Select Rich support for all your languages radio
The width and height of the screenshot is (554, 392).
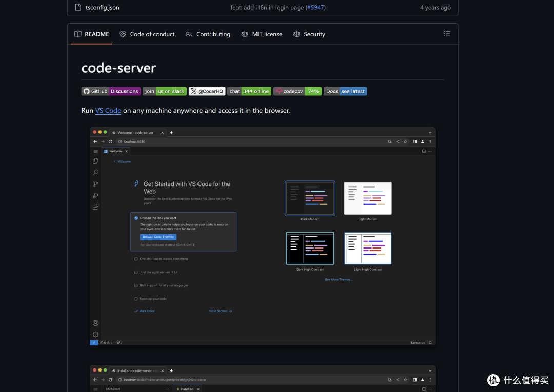(136, 286)
